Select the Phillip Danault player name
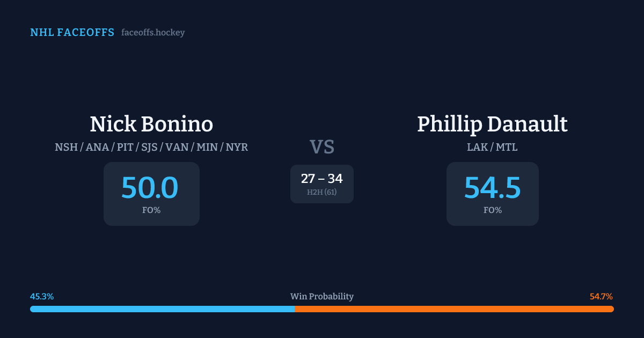Image resolution: width=644 pixels, height=338 pixels. pos(492,124)
